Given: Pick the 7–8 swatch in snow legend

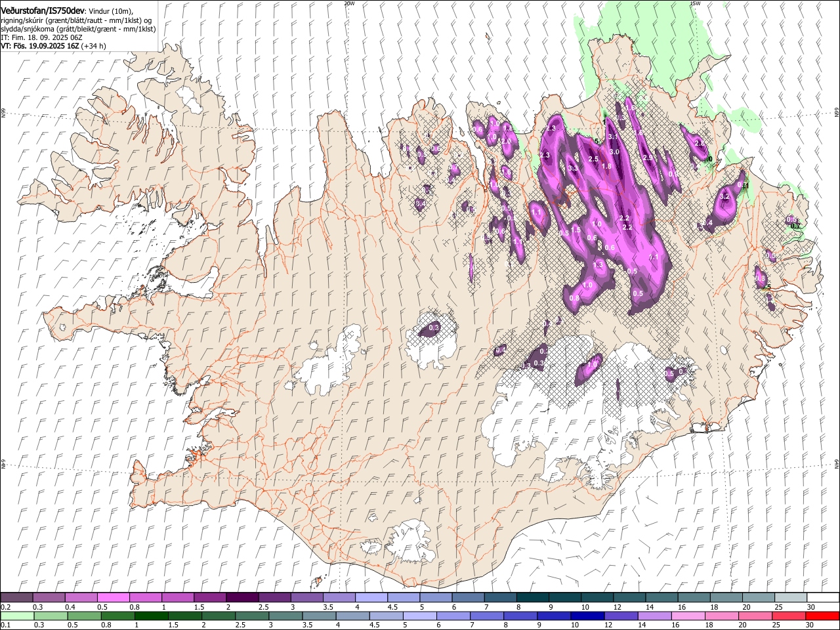Looking at the screenshot, I should click(499, 598).
